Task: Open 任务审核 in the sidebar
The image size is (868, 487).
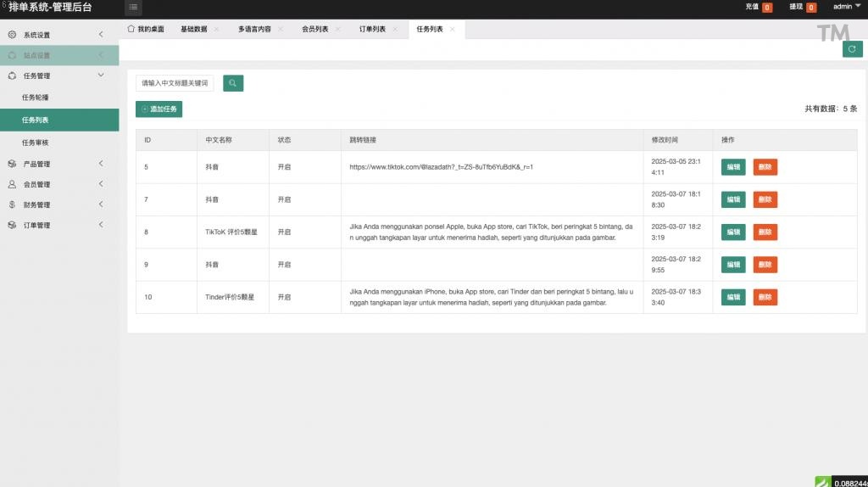Action: (x=36, y=143)
